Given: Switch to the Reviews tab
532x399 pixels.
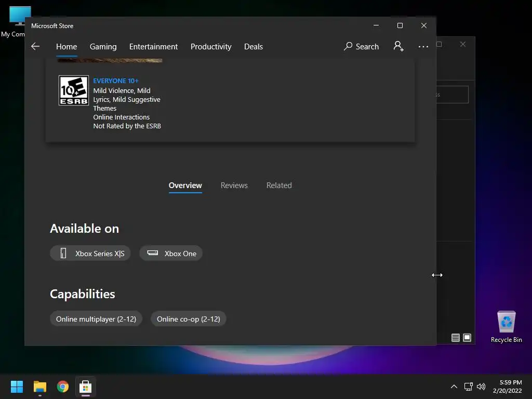Looking at the screenshot, I should [x=234, y=185].
